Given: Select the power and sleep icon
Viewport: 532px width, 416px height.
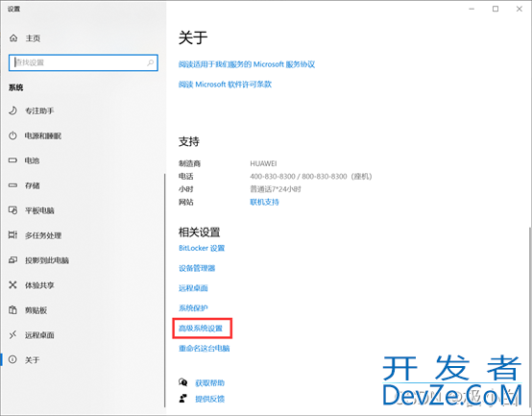Looking at the screenshot, I should pyautogui.click(x=12, y=135).
